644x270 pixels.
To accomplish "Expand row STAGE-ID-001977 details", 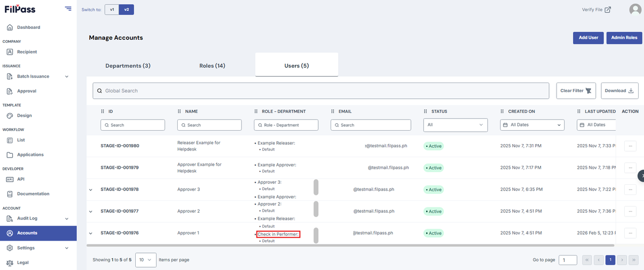I will (90, 211).
